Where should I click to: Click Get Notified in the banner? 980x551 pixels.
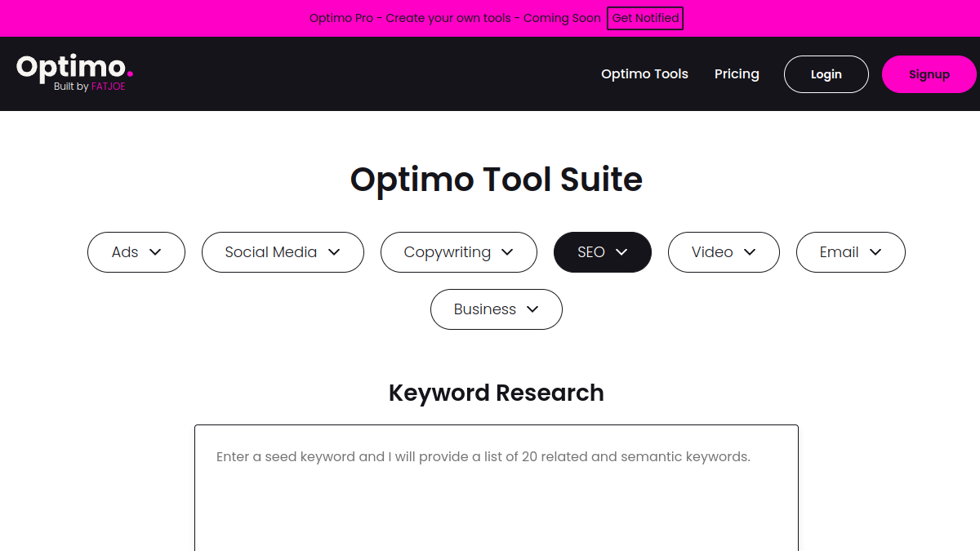coord(645,18)
